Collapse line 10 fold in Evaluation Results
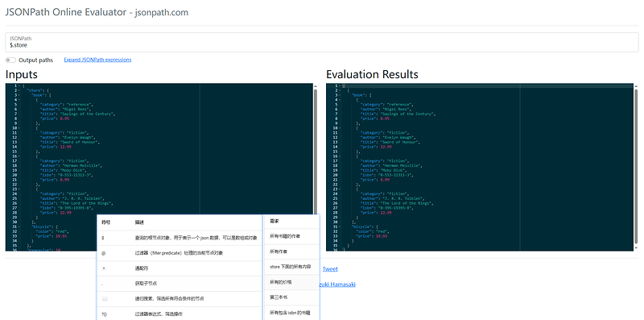The height and width of the screenshot is (320, 644). tap(340, 128)
